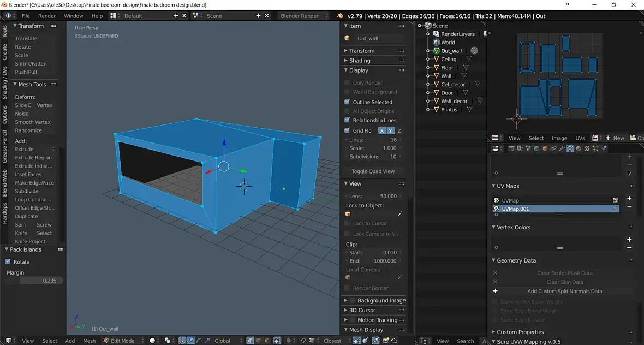Add a new UV map with plus icon

[629, 199]
